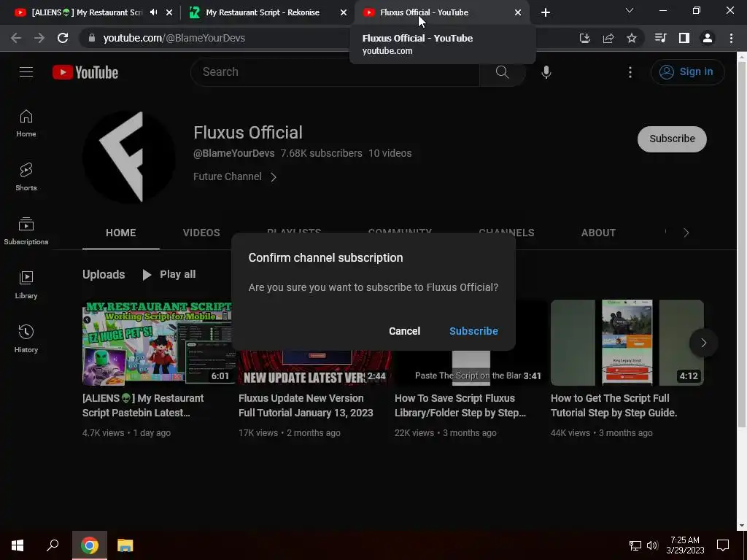This screenshot has height=560, width=747.
Task: Click the share page icon in toolbar
Action: pyautogui.click(x=608, y=38)
